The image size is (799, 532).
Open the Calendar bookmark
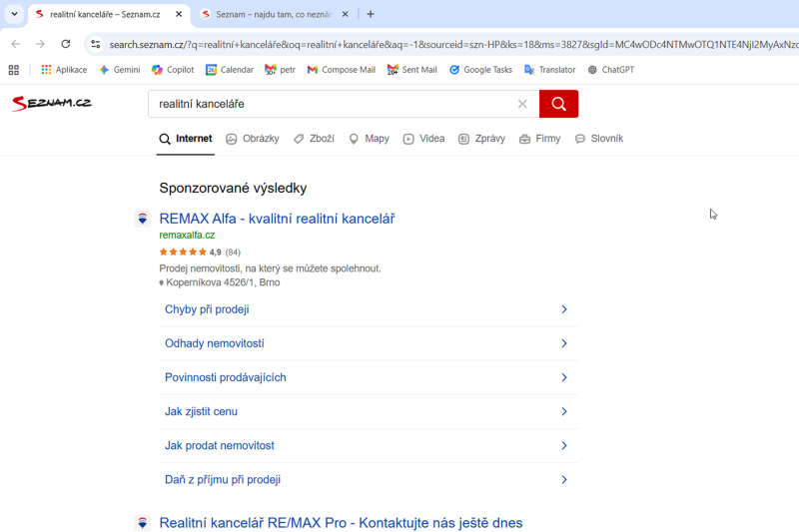pyautogui.click(x=230, y=70)
